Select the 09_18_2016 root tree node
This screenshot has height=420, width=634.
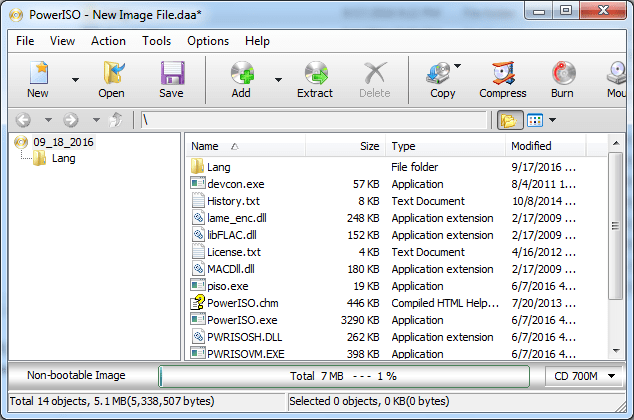tap(63, 142)
